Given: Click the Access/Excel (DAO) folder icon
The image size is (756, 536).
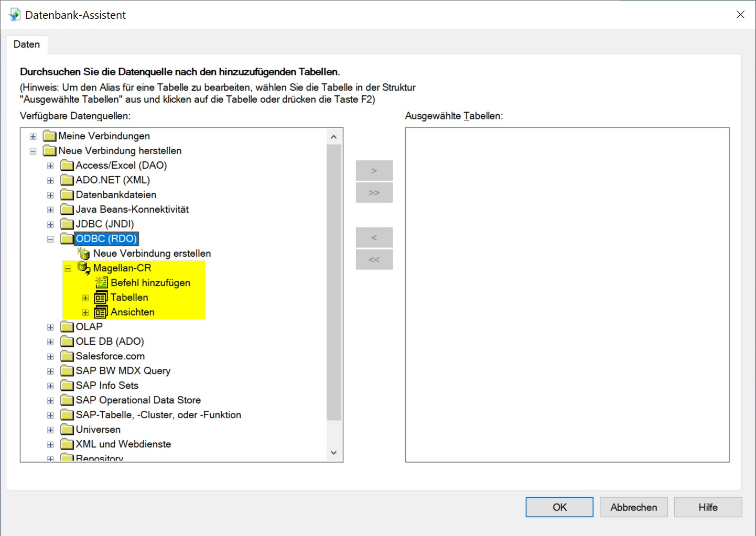Looking at the screenshot, I should [67, 166].
